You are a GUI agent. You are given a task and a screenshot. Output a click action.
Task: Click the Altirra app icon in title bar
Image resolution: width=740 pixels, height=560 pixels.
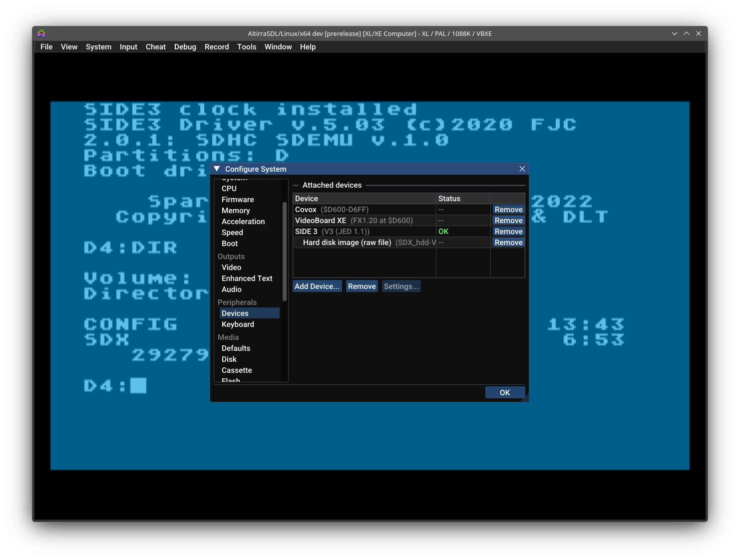point(41,33)
